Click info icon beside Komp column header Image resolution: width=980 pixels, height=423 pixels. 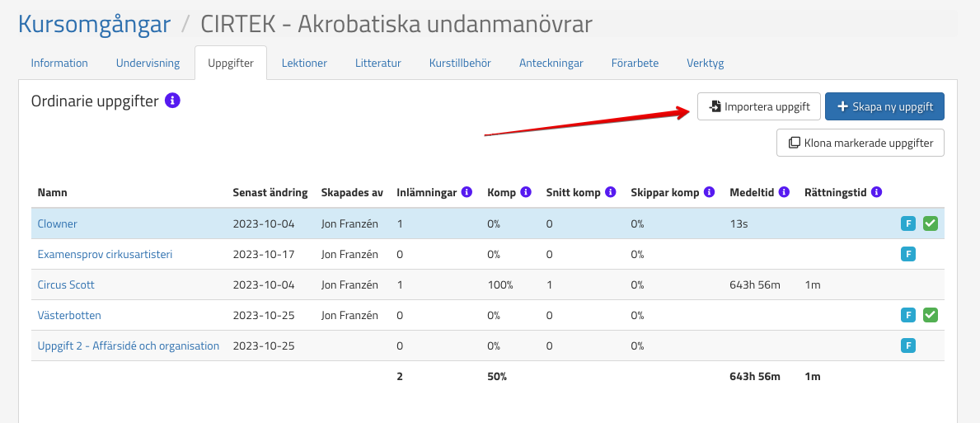(x=526, y=192)
